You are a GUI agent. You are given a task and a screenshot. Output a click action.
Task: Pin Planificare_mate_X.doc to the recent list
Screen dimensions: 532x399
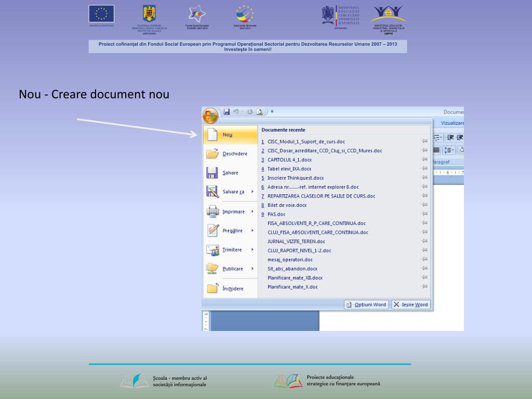[x=424, y=286]
